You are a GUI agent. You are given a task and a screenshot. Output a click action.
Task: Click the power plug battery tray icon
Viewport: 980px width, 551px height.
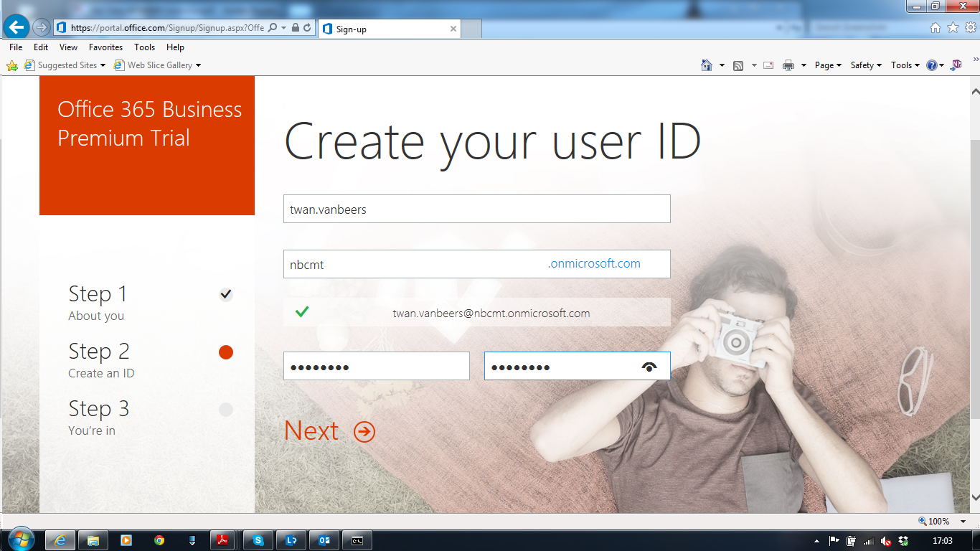pyautogui.click(x=852, y=541)
